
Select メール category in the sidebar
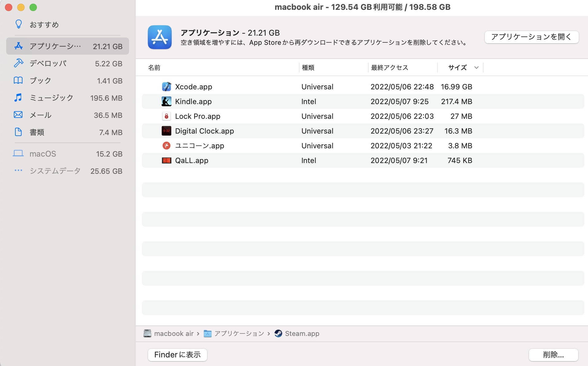(68, 115)
